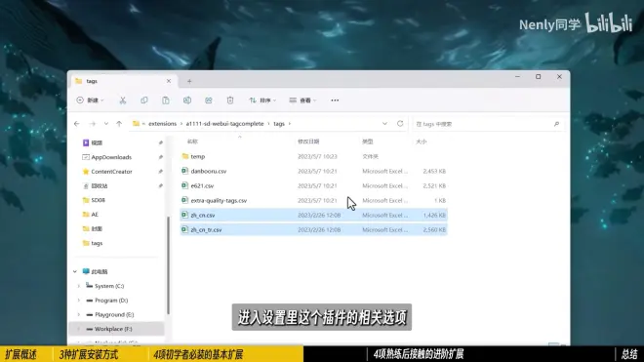The width and height of the screenshot is (644, 362).
Task: Click the Cut scissors icon in toolbar
Action: pyautogui.click(x=123, y=101)
